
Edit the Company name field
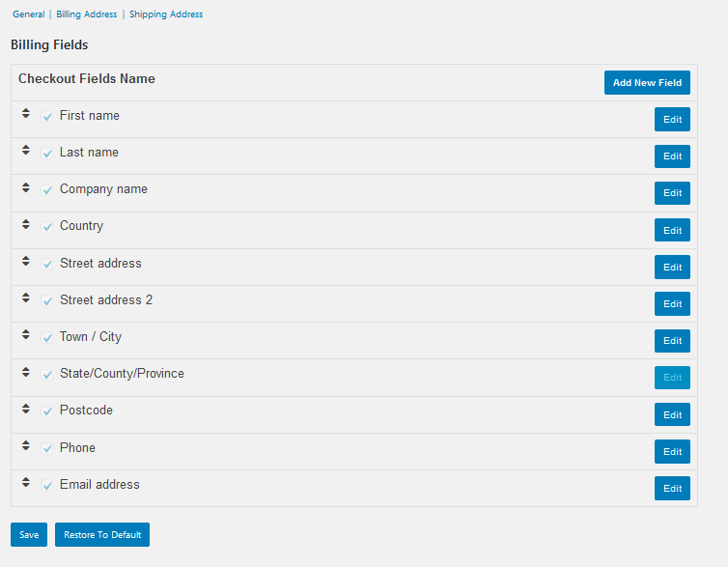pos(672,193)
